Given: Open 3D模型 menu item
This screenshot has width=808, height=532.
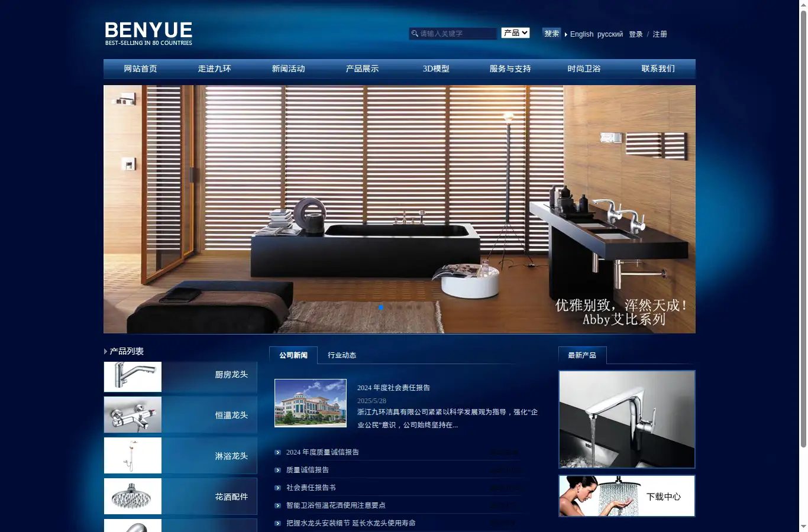Looking at the screenshot, I should (436, 69).
